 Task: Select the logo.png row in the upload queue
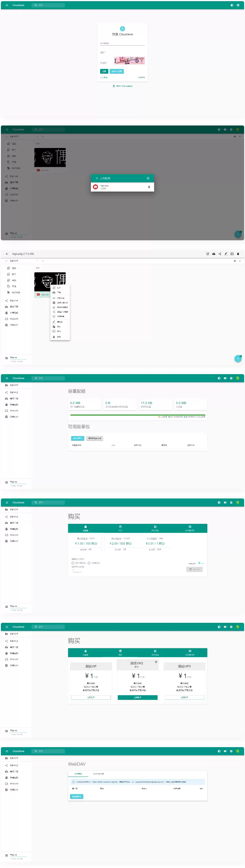[x=122, y=187]
